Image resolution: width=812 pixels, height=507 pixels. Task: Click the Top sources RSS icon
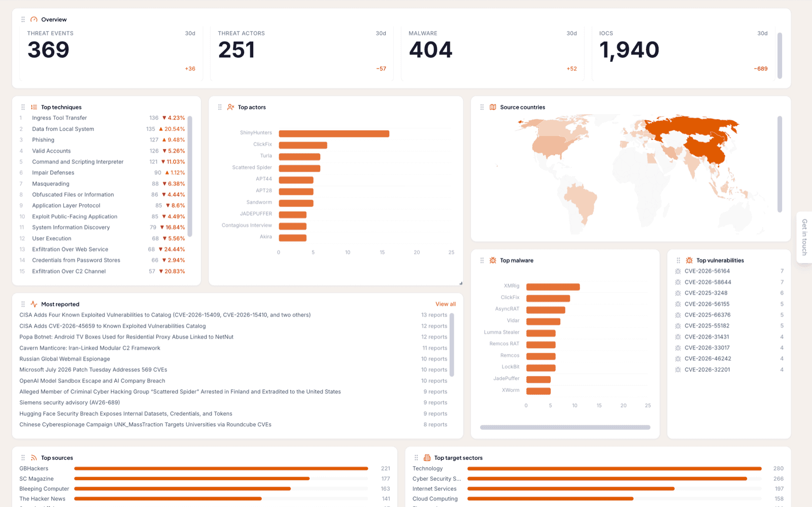(34, 458)
